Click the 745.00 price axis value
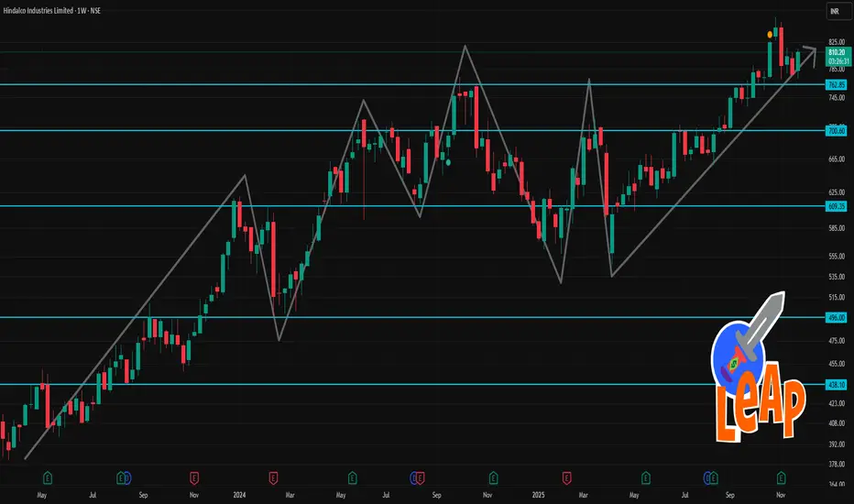The image size is (854, 504). tap(837, 98)
